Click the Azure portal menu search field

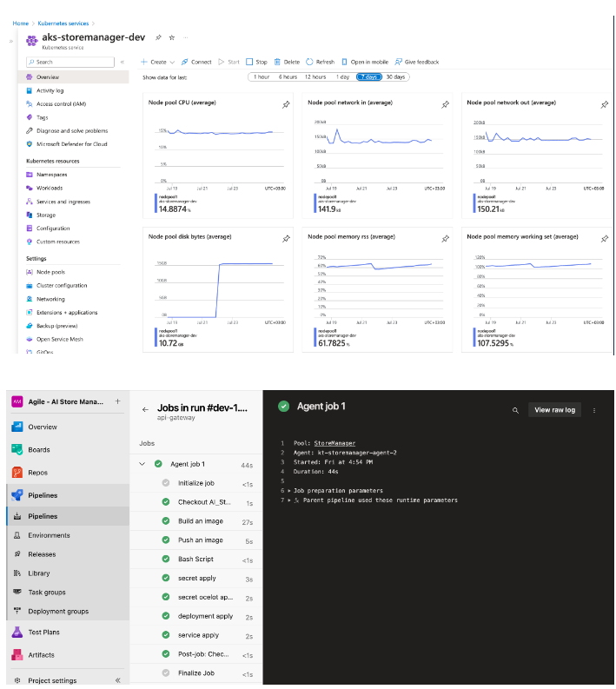coord(70,62)
